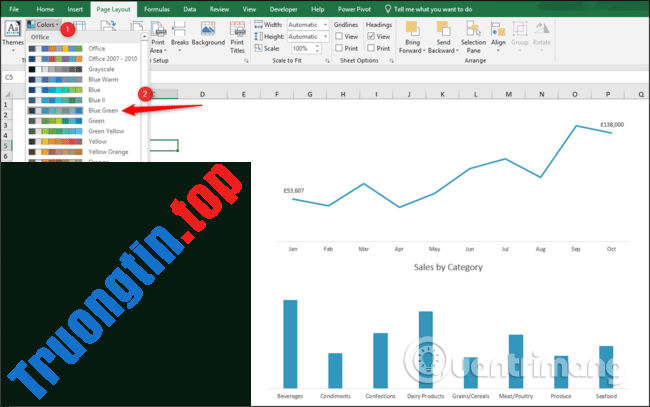The image size is (650, 407).
Task: Uncheck the Headings View checkbox
Action: pos(371,36)
